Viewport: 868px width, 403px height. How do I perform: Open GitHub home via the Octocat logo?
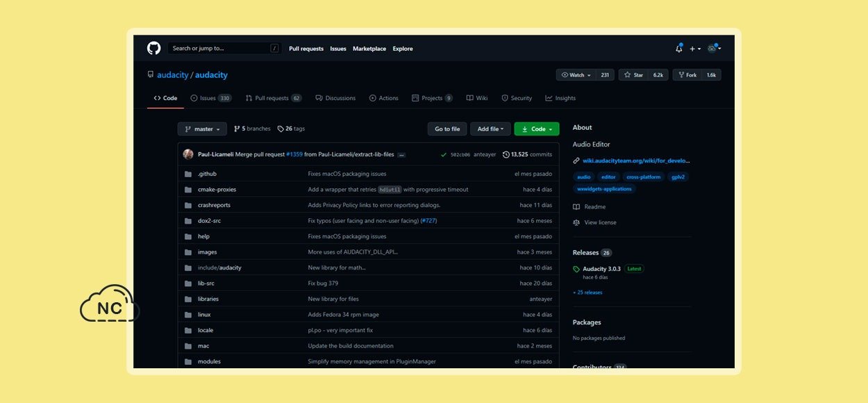(x=153, y=48)
